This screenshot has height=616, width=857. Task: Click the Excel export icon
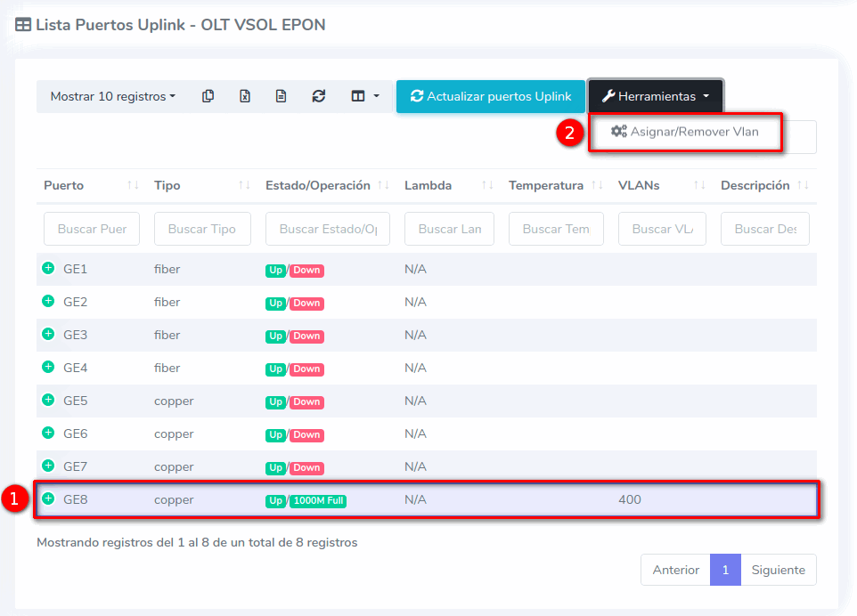click(244, 96)
